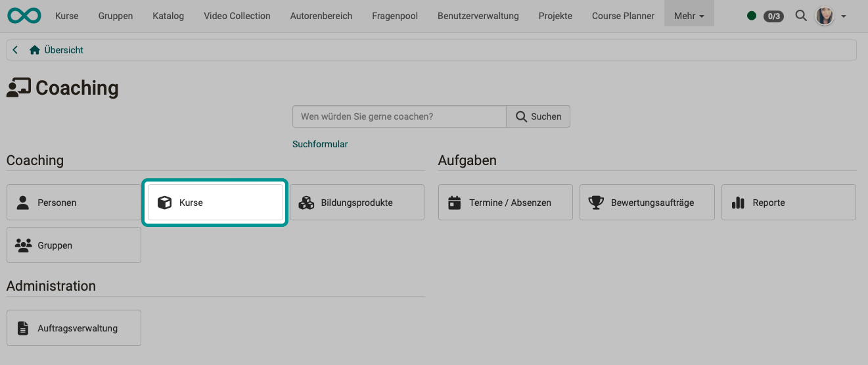
Task: Click the home icon beside Übersicht
Action: [35, 50]
